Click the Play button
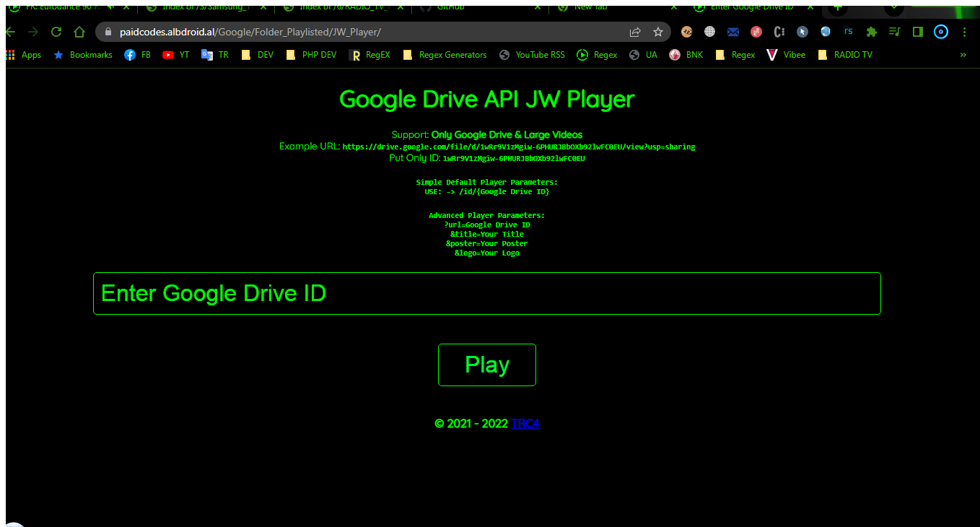Viewport: 980px width, 527px height. pyautogui.click(x=487, y=365)
